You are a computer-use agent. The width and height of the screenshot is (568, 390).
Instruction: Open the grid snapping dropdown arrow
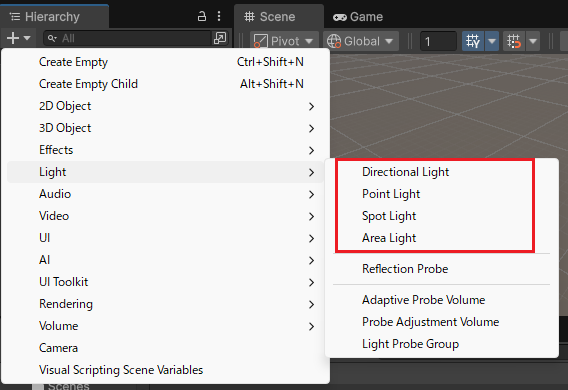(x=492, y=41)
